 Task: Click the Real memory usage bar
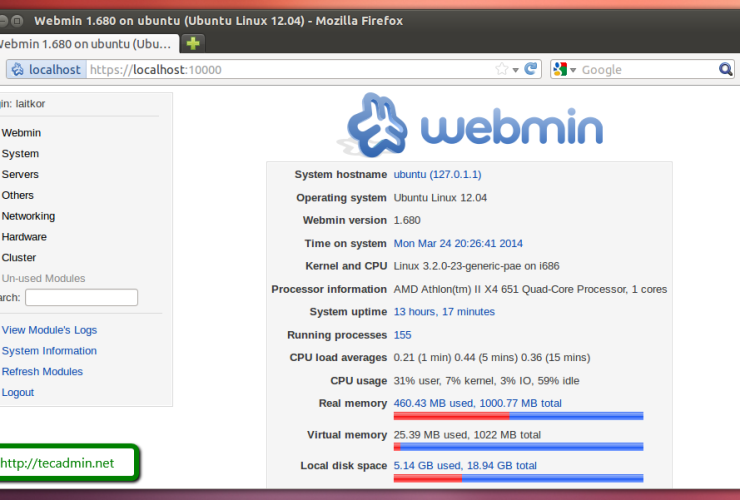pos(518,415)
